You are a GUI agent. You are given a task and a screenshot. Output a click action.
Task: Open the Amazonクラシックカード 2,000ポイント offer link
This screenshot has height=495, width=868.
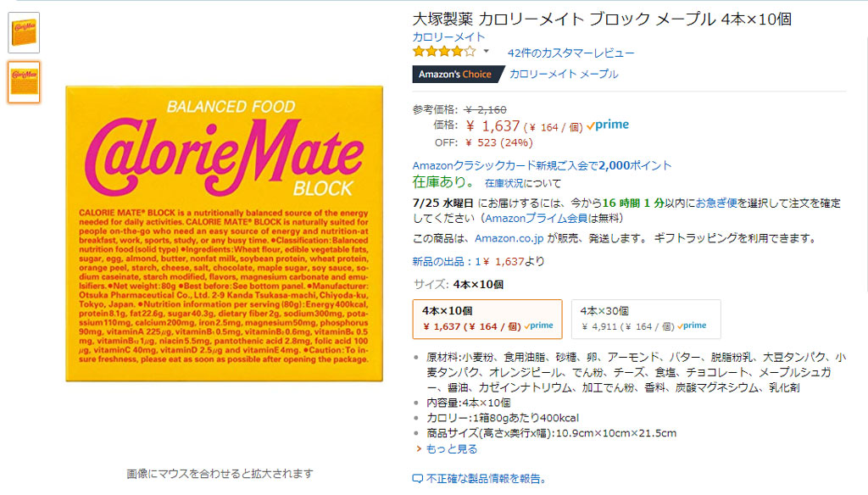(542, 165)
